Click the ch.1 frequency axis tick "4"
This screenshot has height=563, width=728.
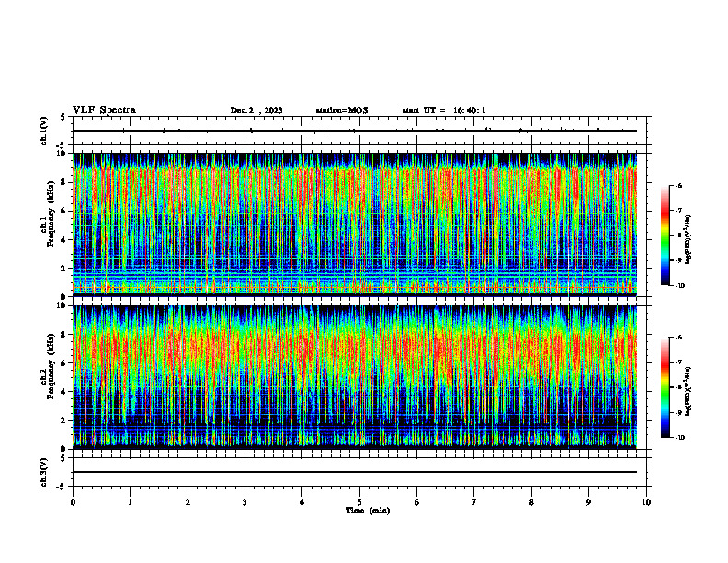(x=64, y=240)
